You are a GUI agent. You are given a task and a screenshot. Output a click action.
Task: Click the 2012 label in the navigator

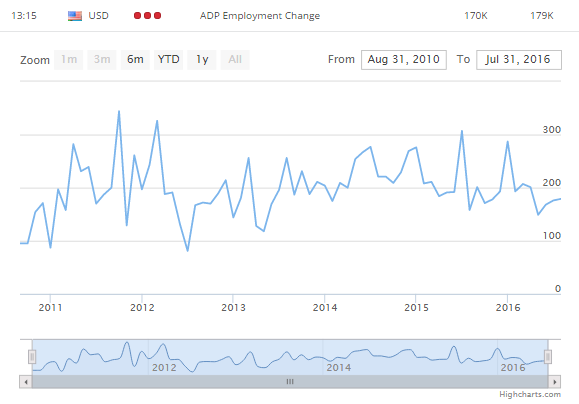[x=164, y=367]
